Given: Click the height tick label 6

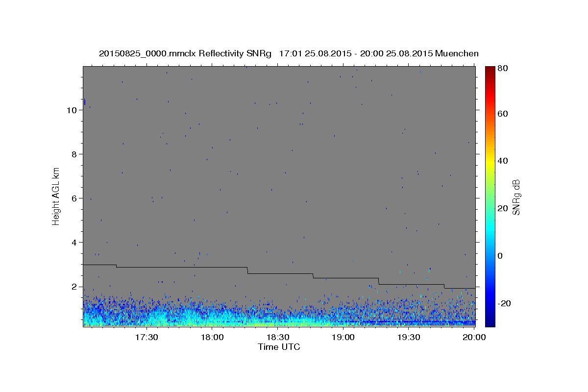Looking at the screenshot, I should point(74,198).
